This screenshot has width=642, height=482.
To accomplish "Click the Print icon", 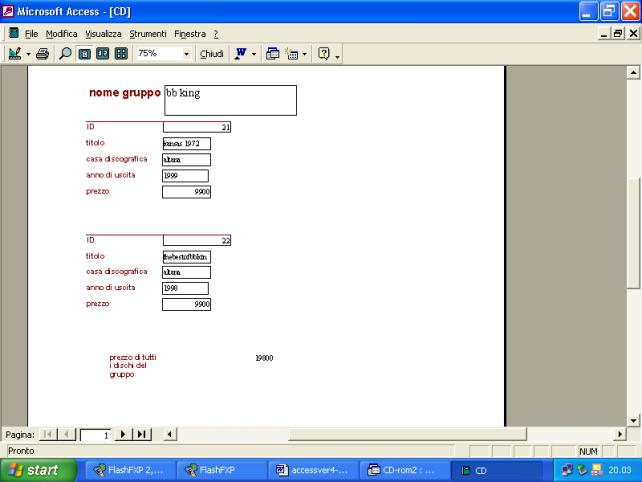I will tap(43, 54).
